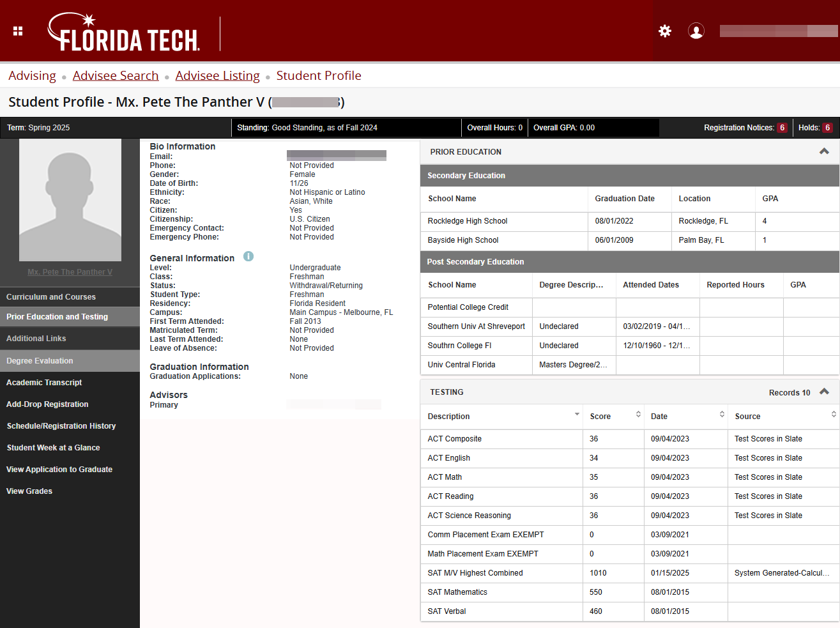Click the Potential College Credit row

[x=629, y=307]
